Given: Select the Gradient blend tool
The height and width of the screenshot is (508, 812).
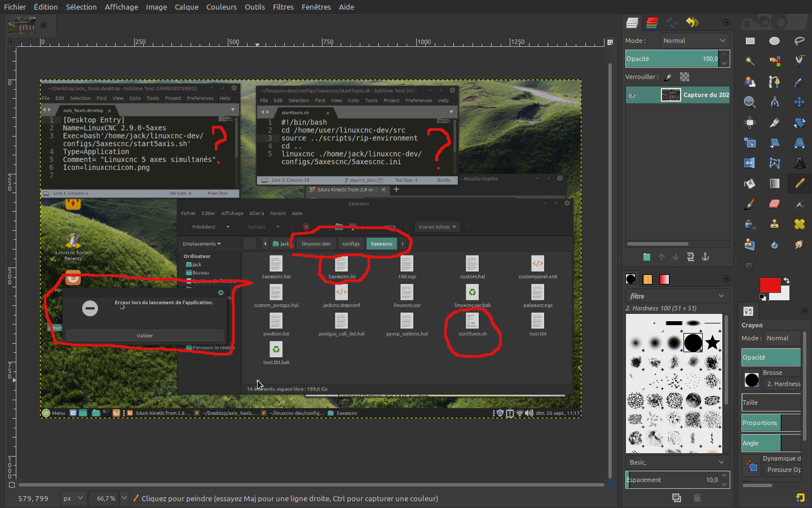Looking at the screenshot, I should pos(775,183).
